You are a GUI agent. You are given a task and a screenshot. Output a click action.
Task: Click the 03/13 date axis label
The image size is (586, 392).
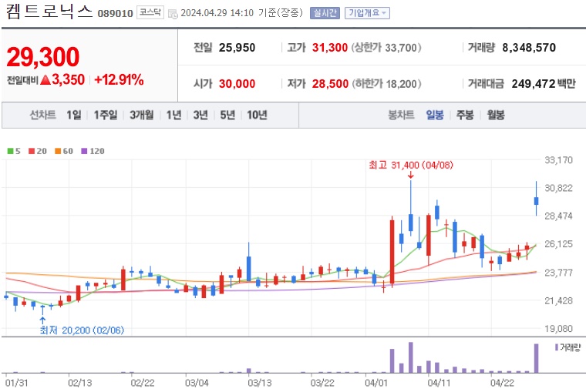pyautogui.click(x=259, y=383)
